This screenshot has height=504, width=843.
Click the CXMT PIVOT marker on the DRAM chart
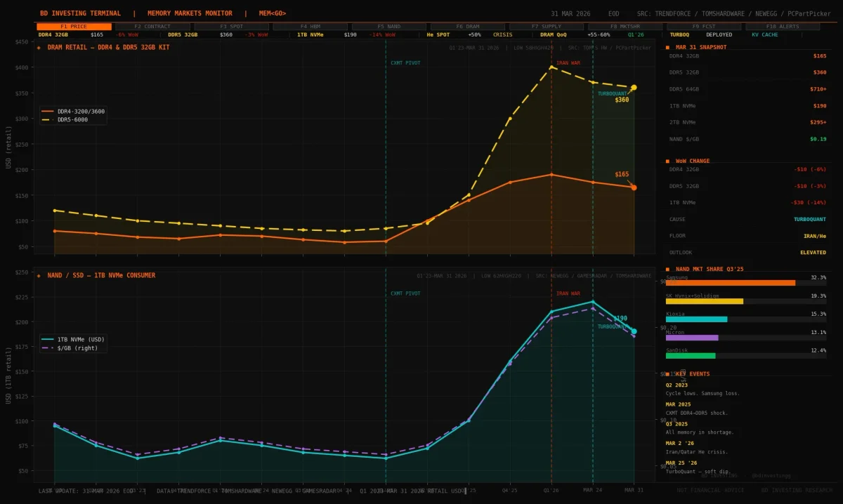click(x=405, y=63)
